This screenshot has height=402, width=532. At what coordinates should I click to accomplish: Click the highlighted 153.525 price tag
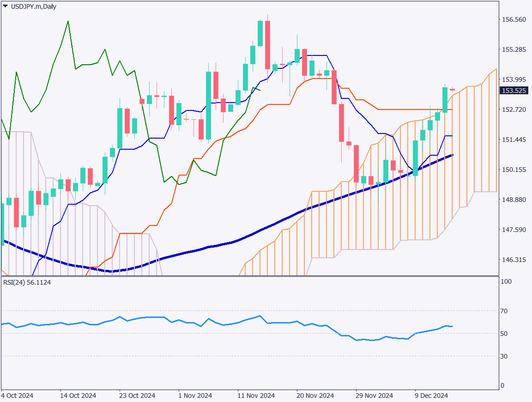[514, 91]
